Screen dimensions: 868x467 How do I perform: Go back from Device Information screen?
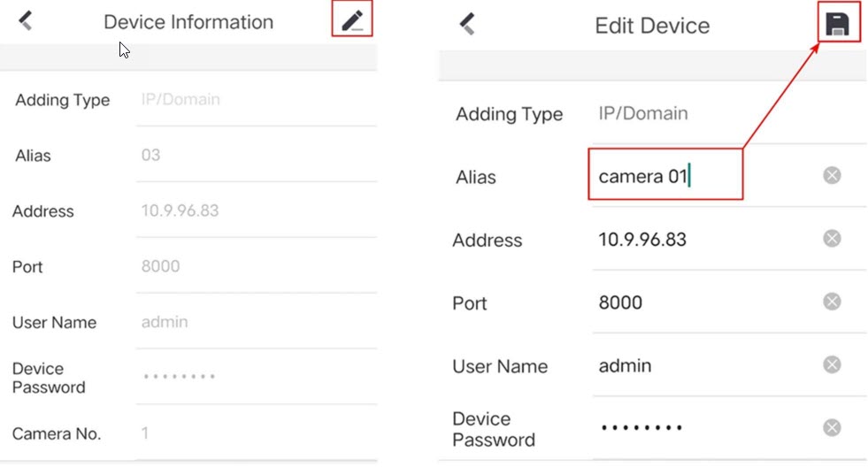click(26, 20)
